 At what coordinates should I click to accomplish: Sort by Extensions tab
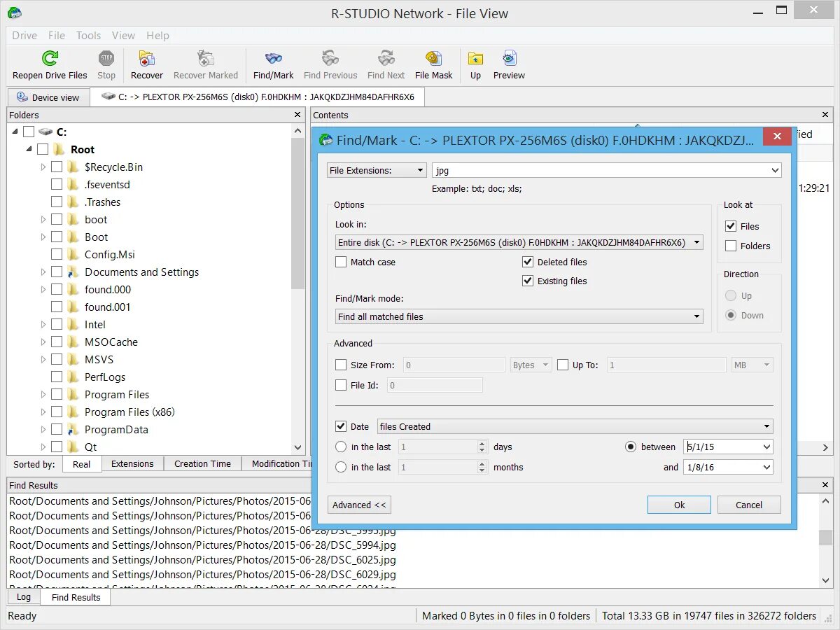click(132, 463)
